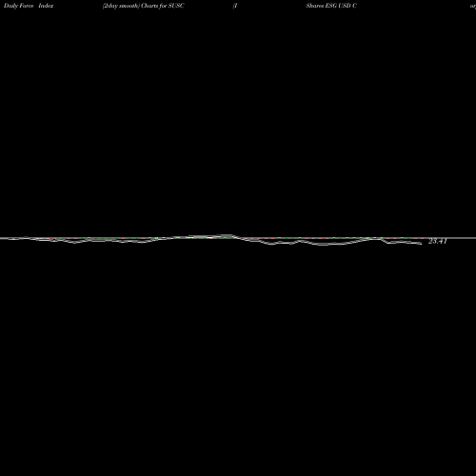Image resolution: width=476 pixels, height=476 pixels.
Task: Click the 'Shares ESG USD C' header text
Action: point(331,6)
